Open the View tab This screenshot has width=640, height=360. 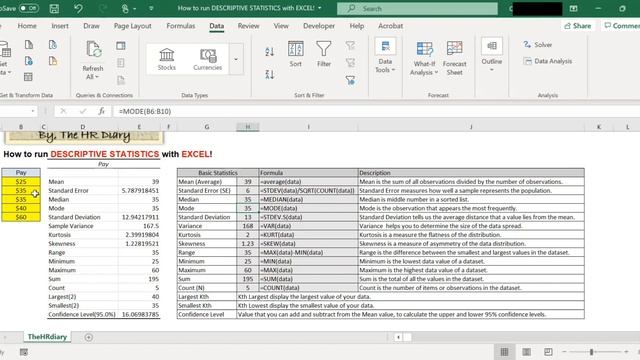pos(281,26)
